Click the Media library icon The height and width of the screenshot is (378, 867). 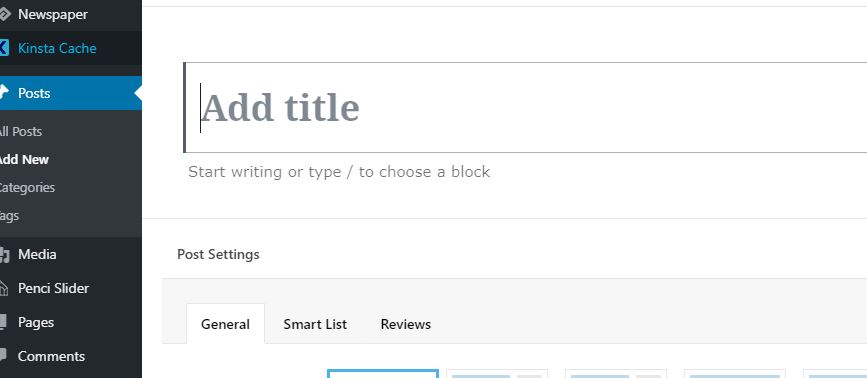pyautogui.click(x=4, y=254)
